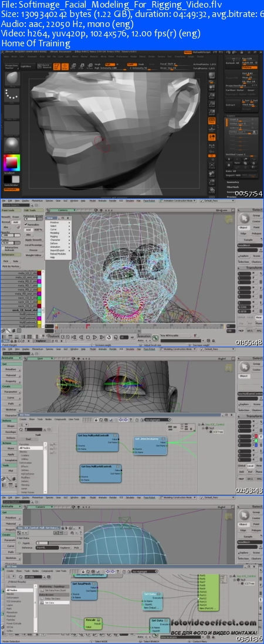Toggle ZBrush Draw mode button
264x644 pixels.
click(x=65, y=66)
